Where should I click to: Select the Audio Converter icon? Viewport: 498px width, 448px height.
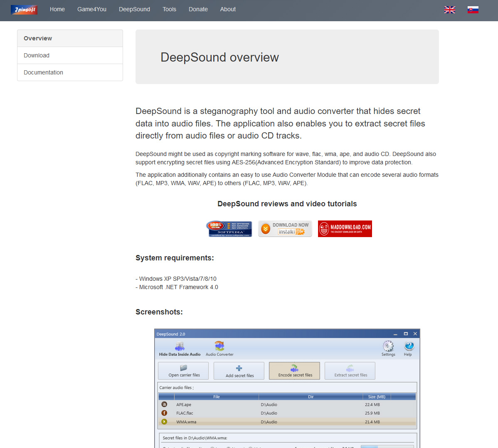[x=219, y=347]
